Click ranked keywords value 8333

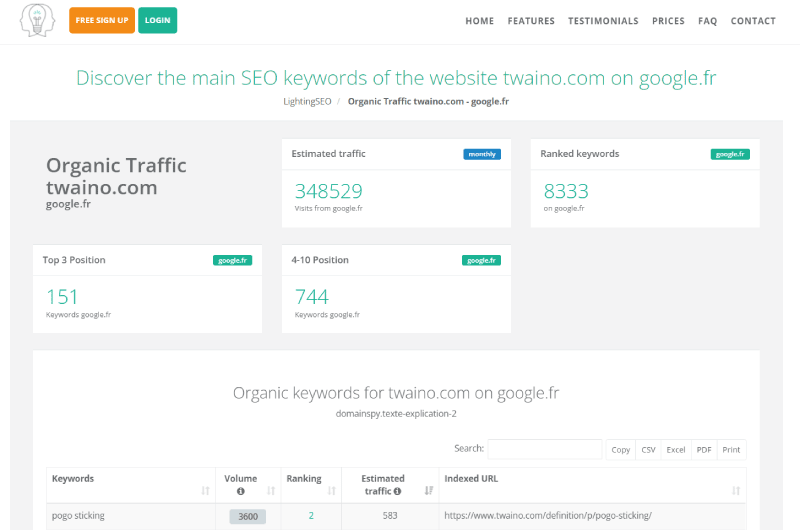[x=566, y=191]
